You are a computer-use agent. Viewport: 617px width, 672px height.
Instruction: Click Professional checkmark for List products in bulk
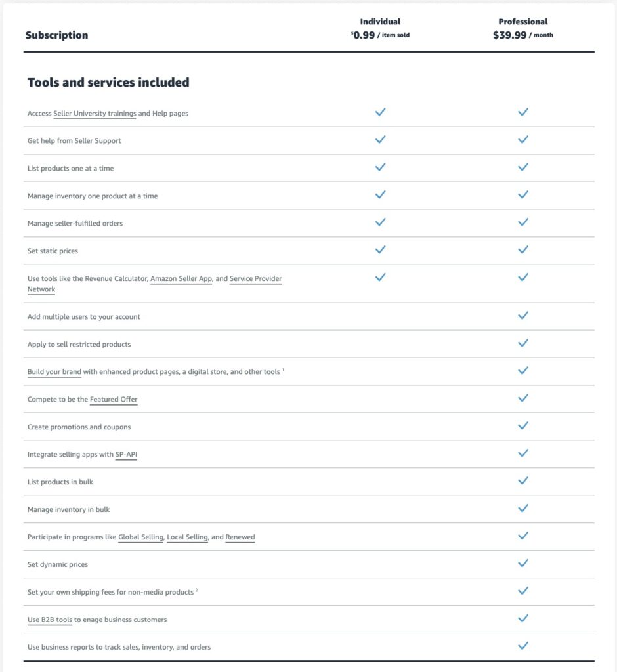click(x=523, y=481)
